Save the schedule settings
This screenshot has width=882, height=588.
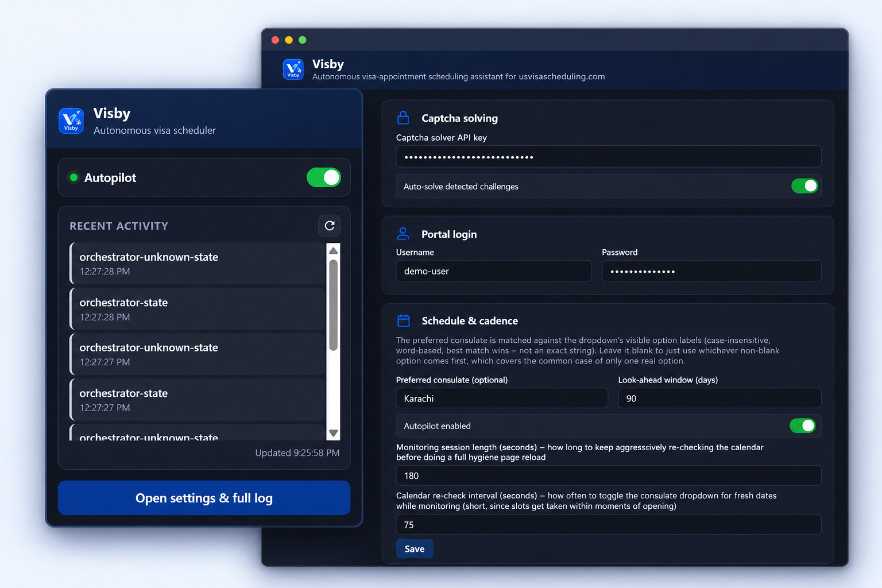pos(415,549)
